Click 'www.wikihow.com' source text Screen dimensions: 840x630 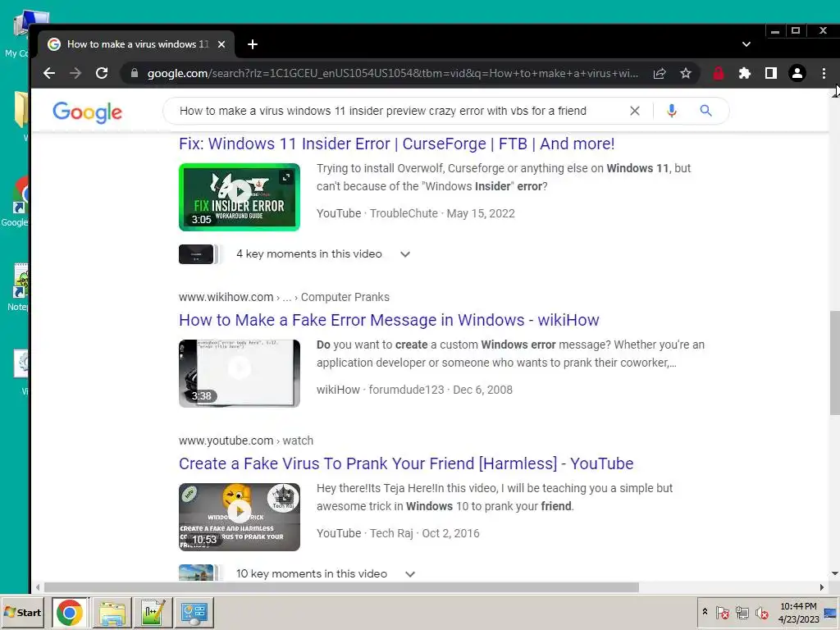tap(226, 297)
